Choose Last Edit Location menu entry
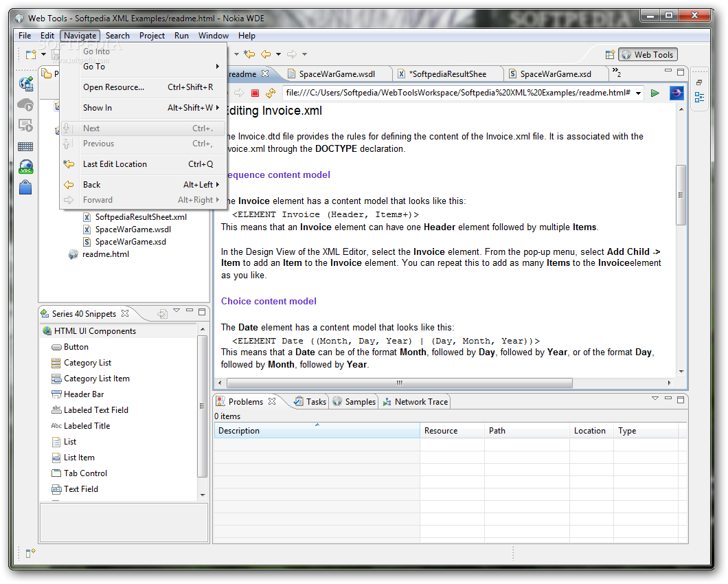Image resolution: width=728 pixels, height=584 pixels. [x=144, y=164]
